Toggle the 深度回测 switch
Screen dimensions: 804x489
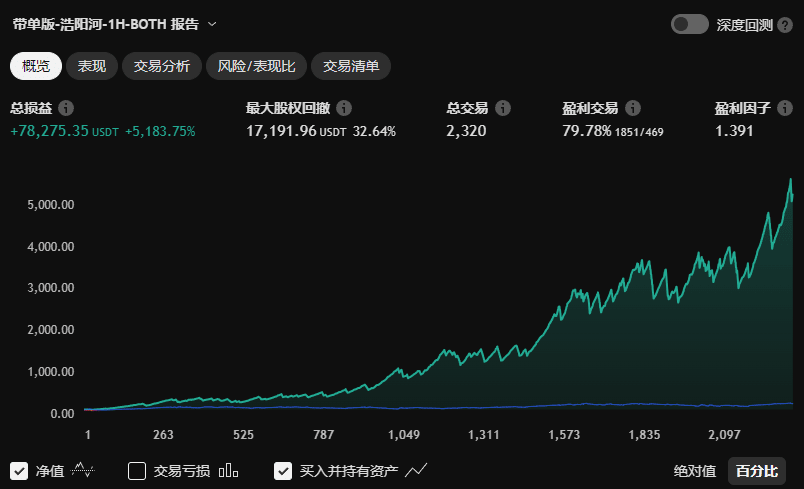(689, 24)
